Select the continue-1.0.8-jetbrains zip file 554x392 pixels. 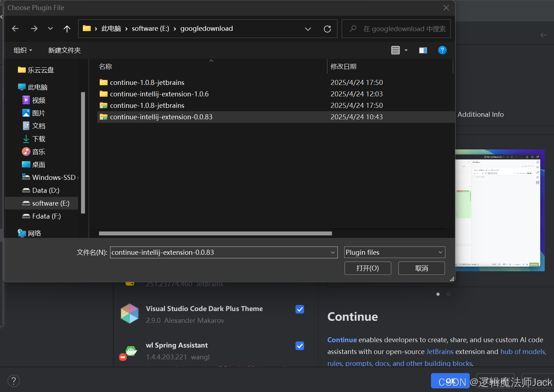[147, 105]
